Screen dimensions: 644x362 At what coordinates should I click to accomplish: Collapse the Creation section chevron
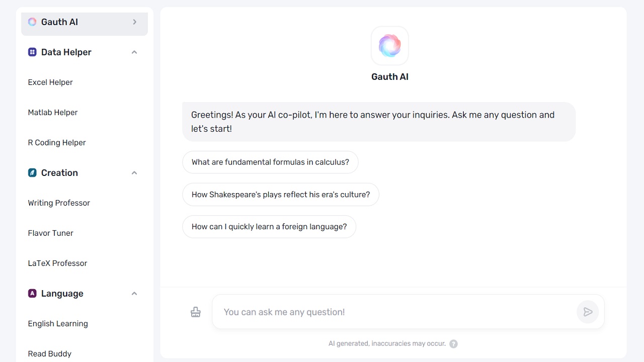pyautogui.click(x=134, y=173)
